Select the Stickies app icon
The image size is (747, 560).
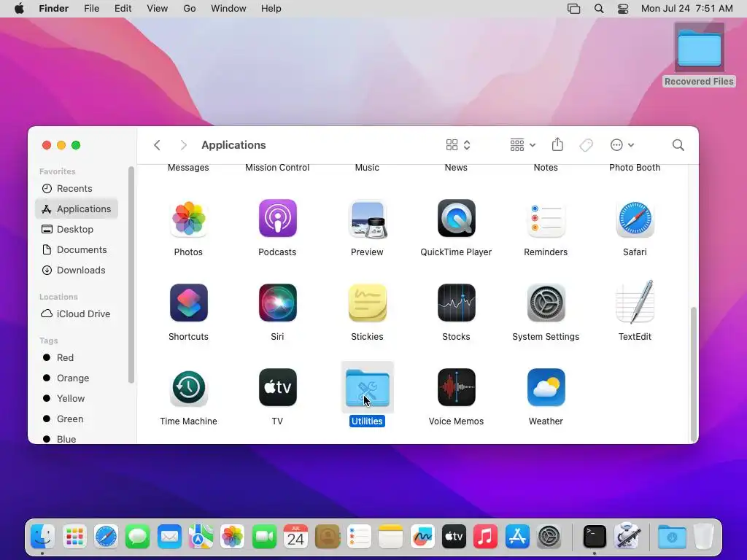coord(367,303)
